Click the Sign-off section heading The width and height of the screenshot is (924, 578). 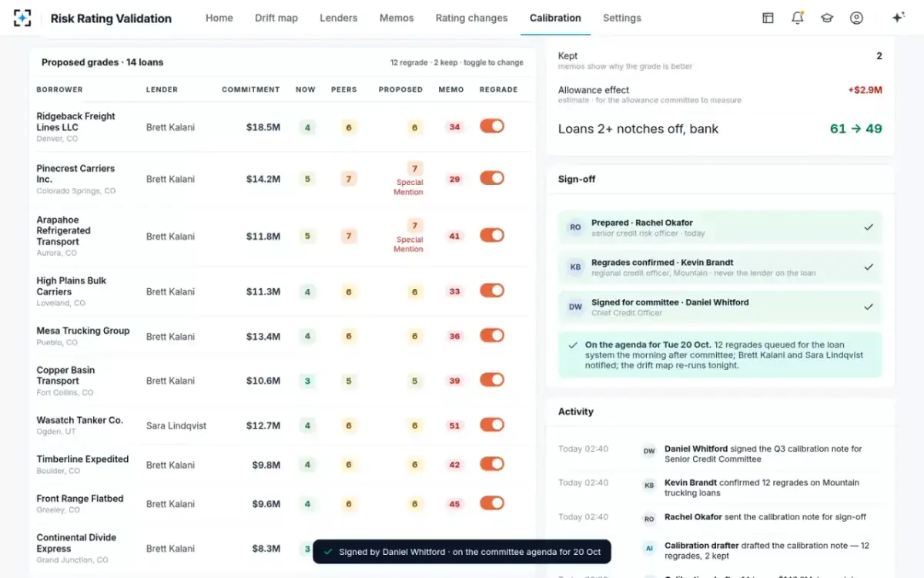tap(577, 179)
